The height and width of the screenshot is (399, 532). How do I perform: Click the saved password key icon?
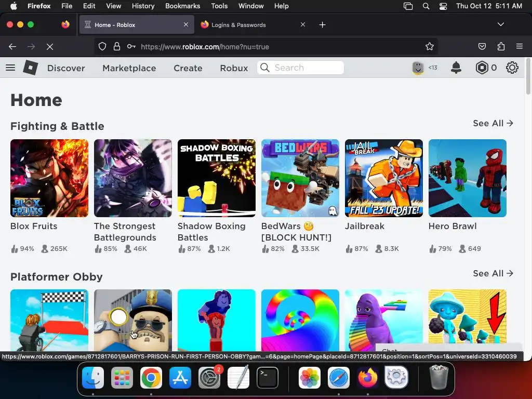point(131,46)
